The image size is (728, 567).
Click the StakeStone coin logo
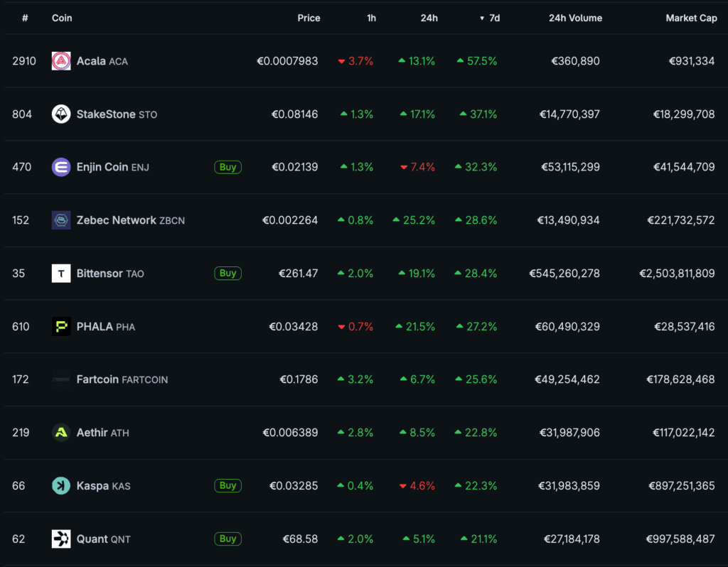tap(61, 114)
